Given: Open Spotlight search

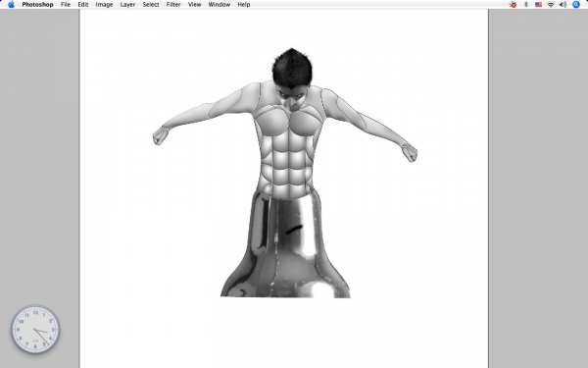Looking at the screenshot, I should coord(576,5).
